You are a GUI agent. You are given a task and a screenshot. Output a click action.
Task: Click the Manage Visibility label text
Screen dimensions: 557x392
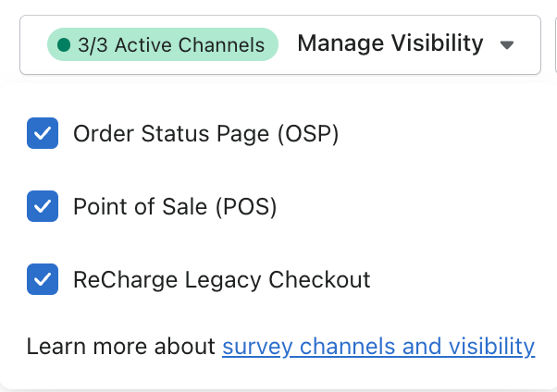[390, 43]
